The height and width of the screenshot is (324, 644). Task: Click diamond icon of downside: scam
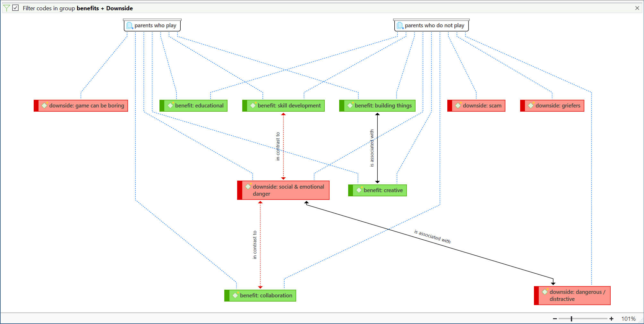[x=458, y=105]
